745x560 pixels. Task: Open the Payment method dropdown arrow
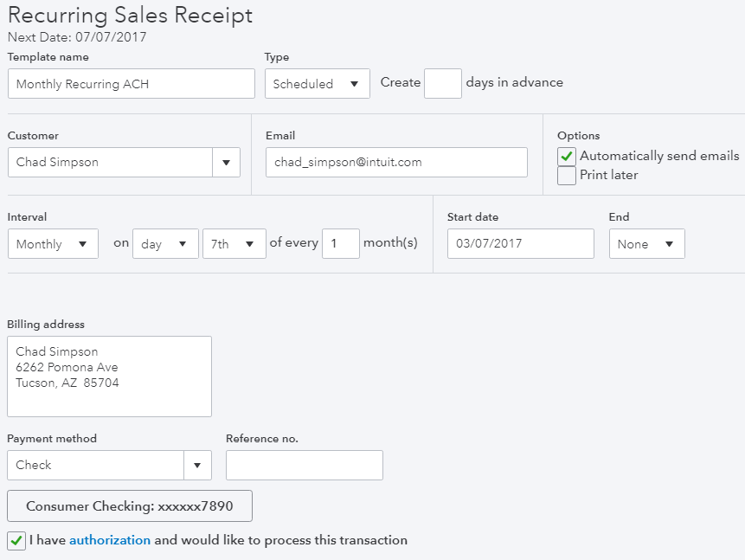(x=197, y=465)
